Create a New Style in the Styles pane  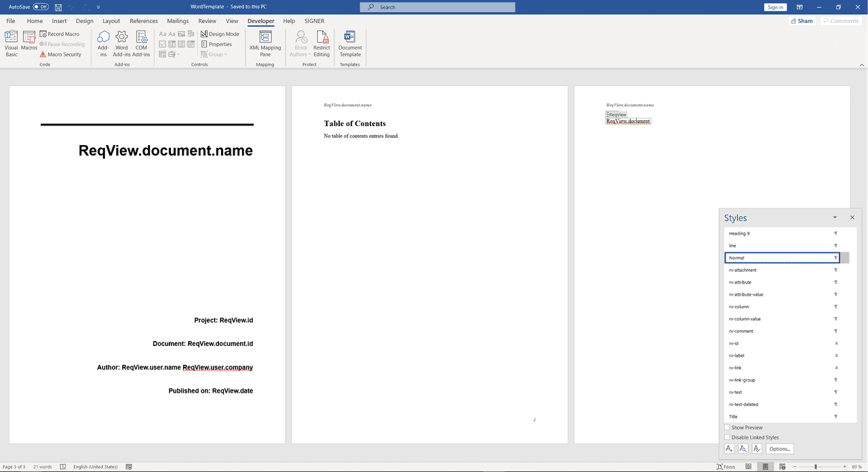tap(729, 448)
